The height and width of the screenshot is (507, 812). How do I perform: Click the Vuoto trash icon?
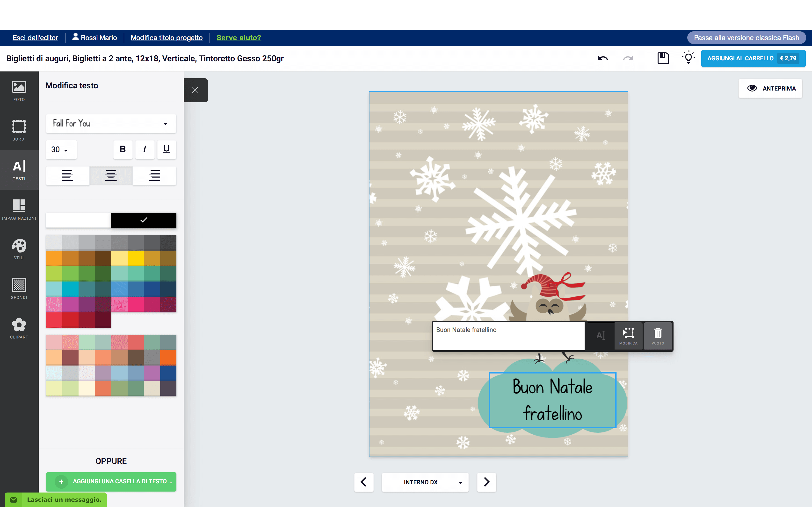pos(658,336)
